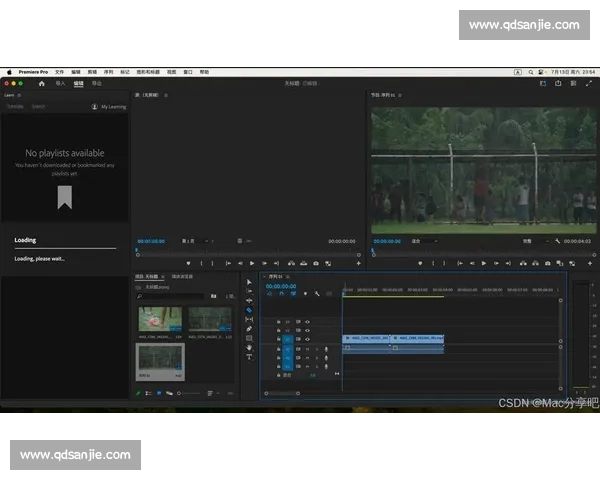Select the Type tool in the tools panel
The image size is (600, 480).
[249, 357]
